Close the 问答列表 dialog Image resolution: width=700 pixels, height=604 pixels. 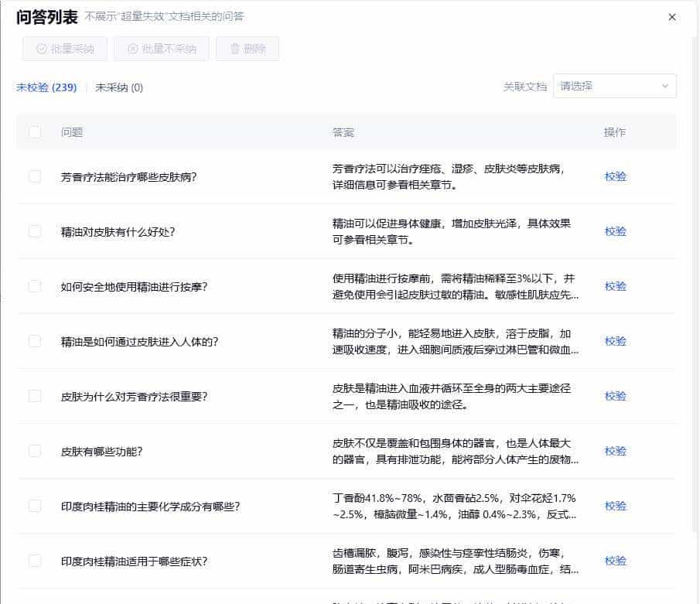[672, 16]
